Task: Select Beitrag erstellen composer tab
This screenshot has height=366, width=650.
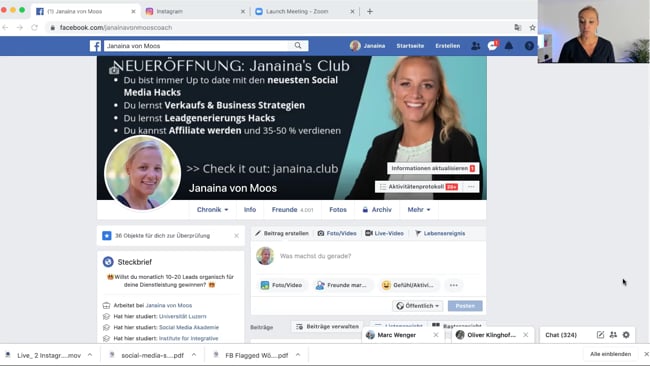Action: coord(281,233)
